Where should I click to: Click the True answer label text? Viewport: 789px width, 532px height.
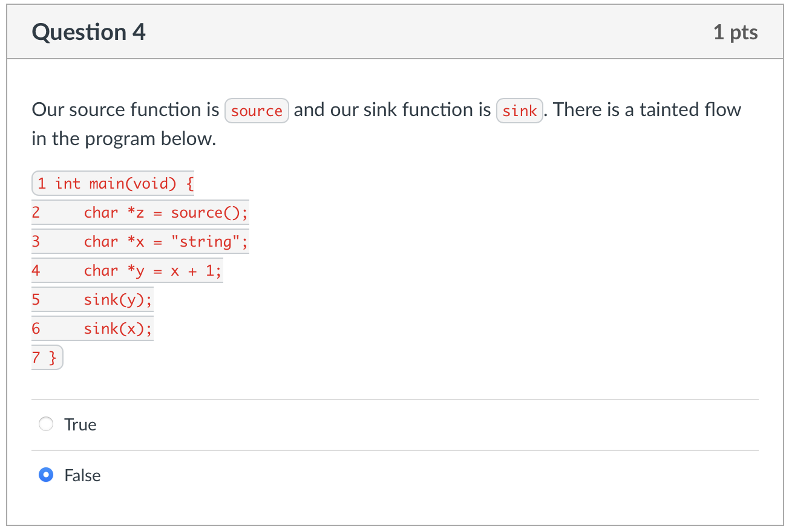coord(79,424)
